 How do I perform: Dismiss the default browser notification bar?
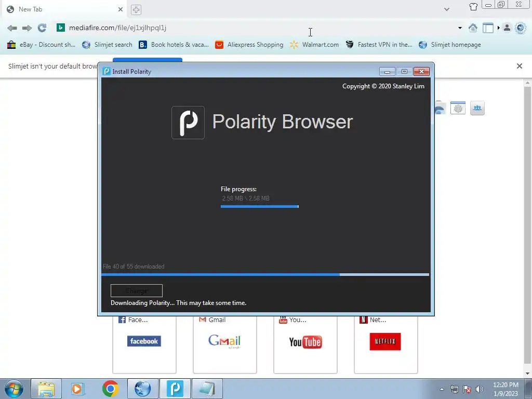[520, 66]
